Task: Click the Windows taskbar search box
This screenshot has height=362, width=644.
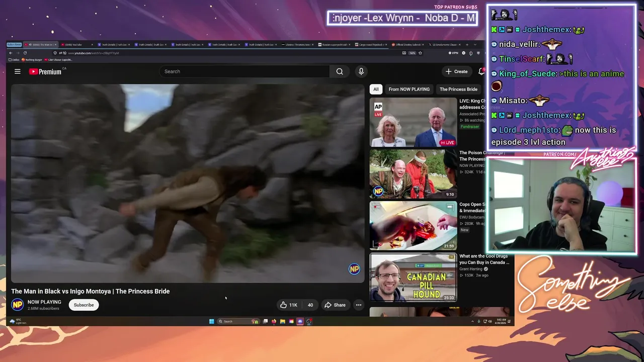Action: point(238,321)
